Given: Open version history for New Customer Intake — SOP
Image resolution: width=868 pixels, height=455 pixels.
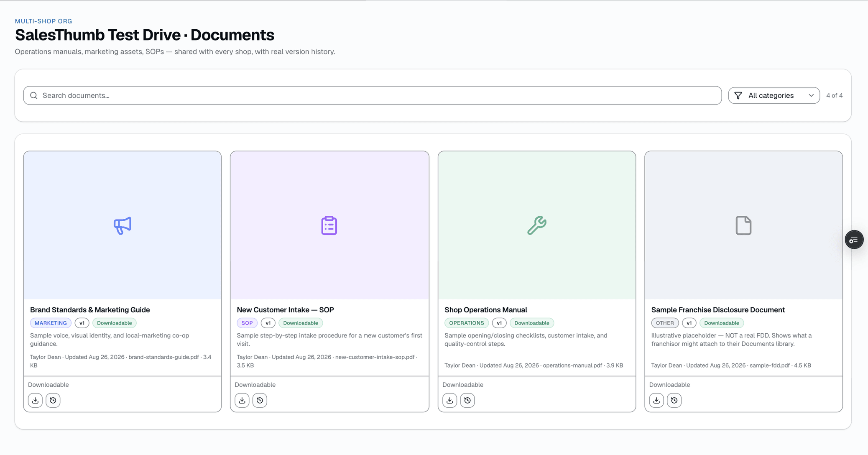Looking at the screenshot, I should (260, 400).
